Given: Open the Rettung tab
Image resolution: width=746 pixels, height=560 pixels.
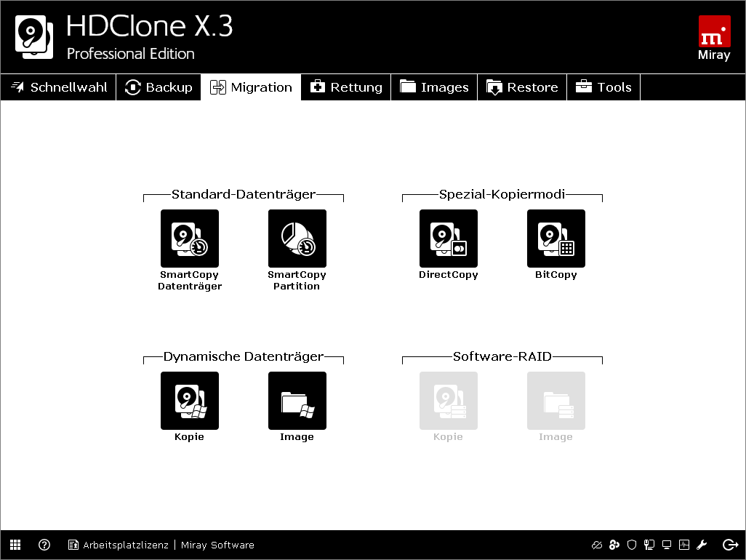Looking at the screenshot, I should (x=345, y=87).
